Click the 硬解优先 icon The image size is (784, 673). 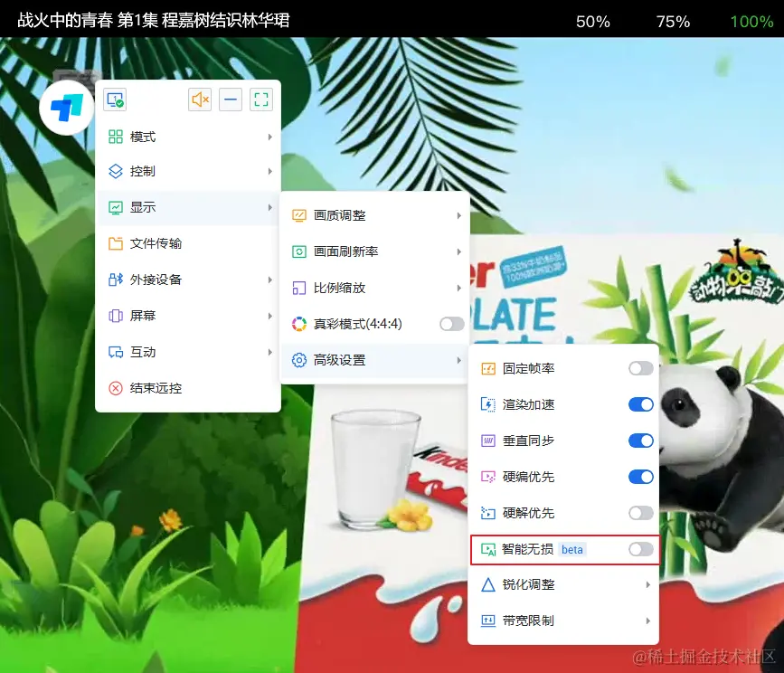(488, 513)
